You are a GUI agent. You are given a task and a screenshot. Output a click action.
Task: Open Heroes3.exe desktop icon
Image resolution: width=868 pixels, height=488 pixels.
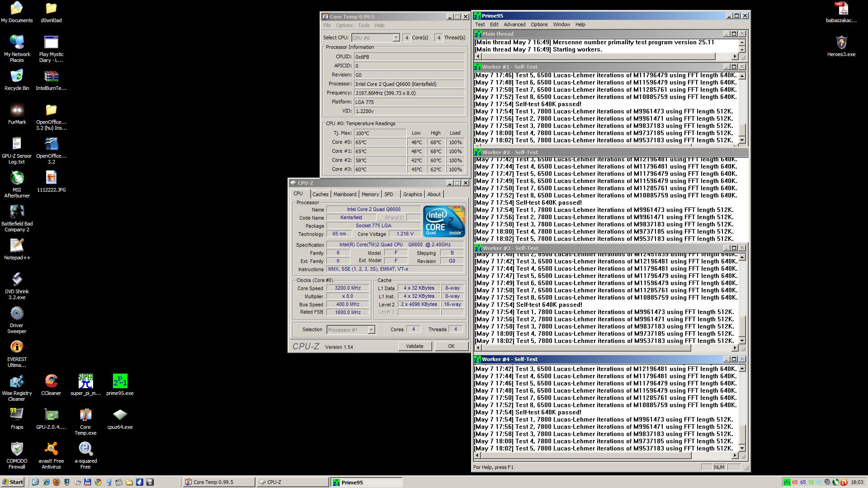[841, 43]
